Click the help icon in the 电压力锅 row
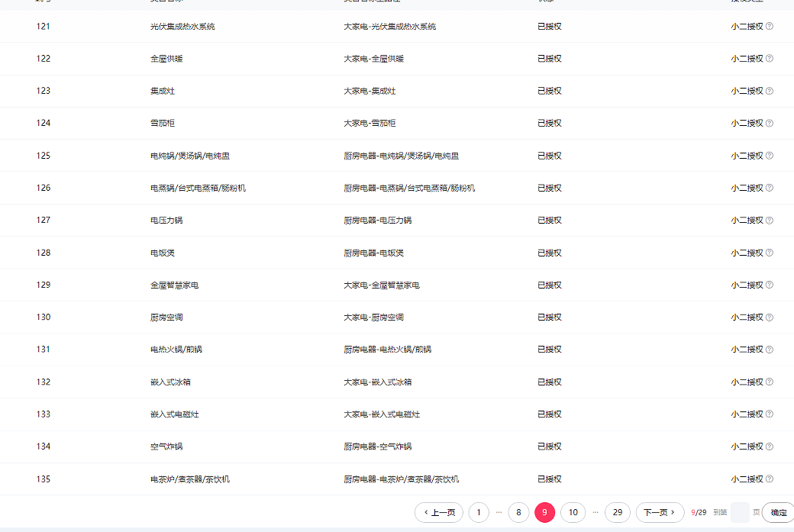This screenshot has width=794, height=532. tap(770, 220)
